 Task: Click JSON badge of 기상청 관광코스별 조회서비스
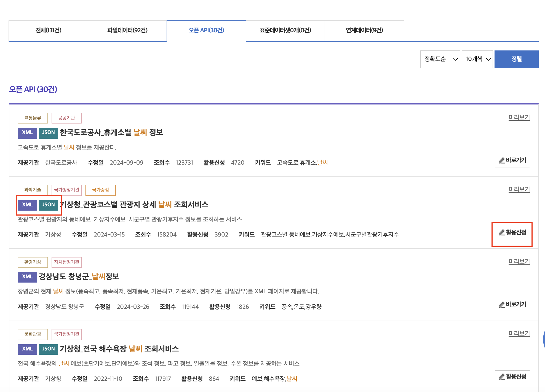[48, 205]
